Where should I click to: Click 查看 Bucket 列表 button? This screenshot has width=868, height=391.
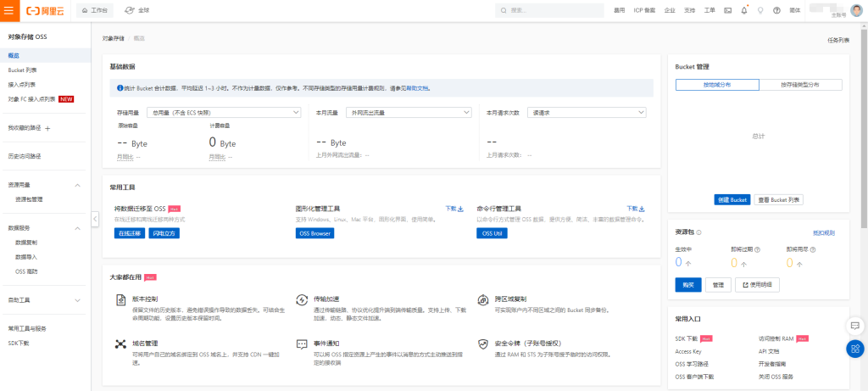point(778,200)
